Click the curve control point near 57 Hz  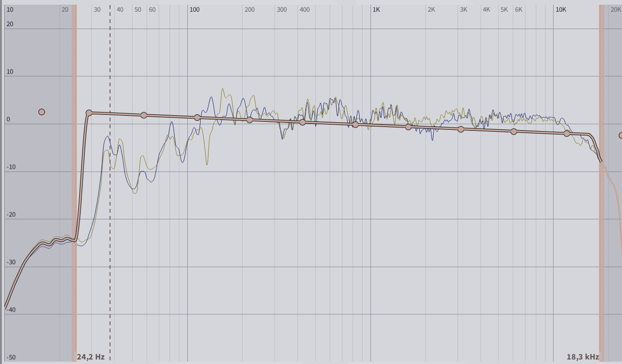(x=144, y=115)
